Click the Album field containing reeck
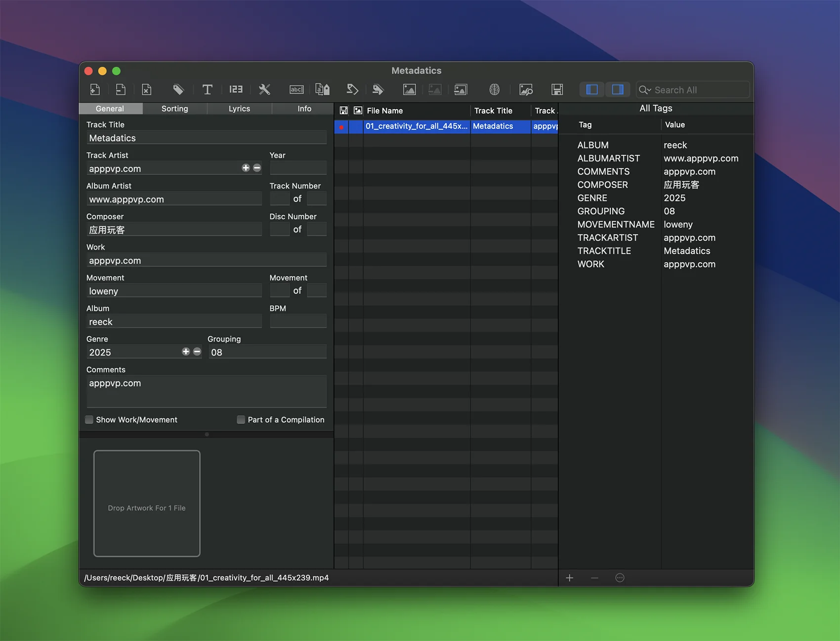The image size is (840, 641). [174, 322]
